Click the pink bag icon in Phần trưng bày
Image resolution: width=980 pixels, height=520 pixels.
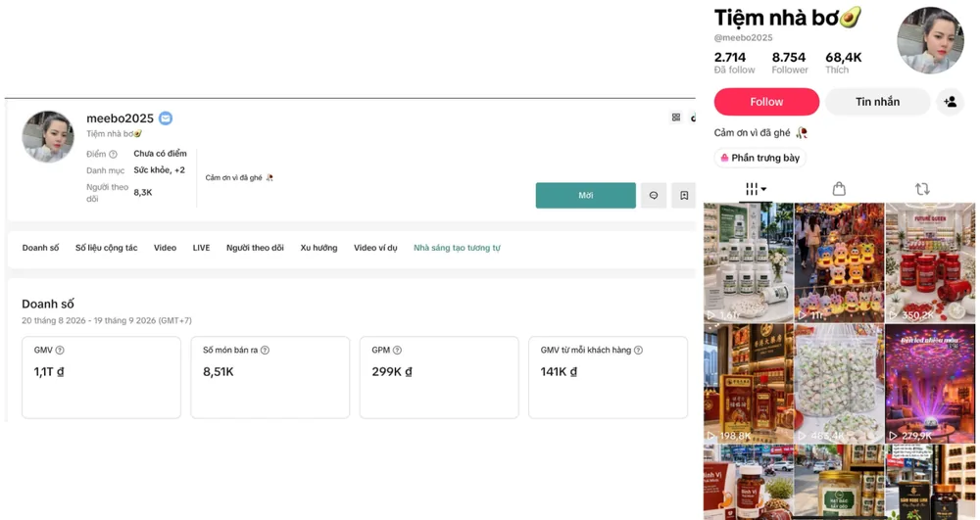(x=724, y=158)
